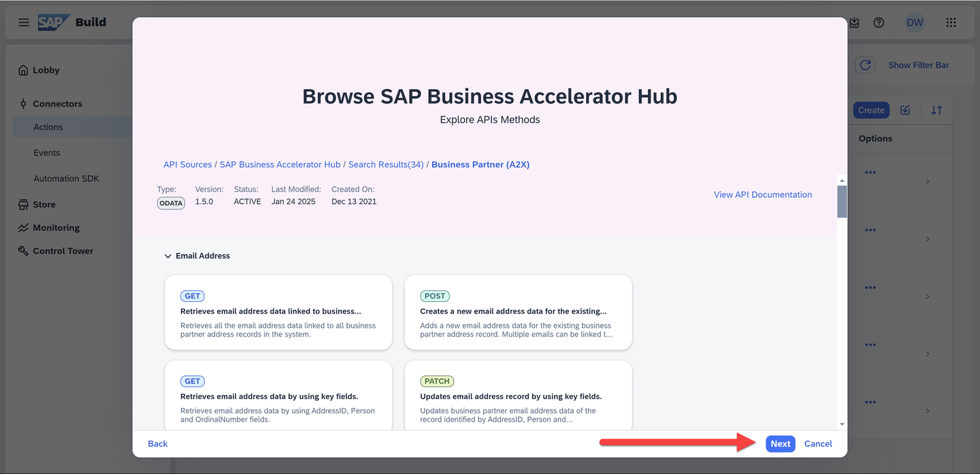The height and width of the screenshot is (474, 980).
Task: Click the Monitoring chart icon
Action: point(24,228)
